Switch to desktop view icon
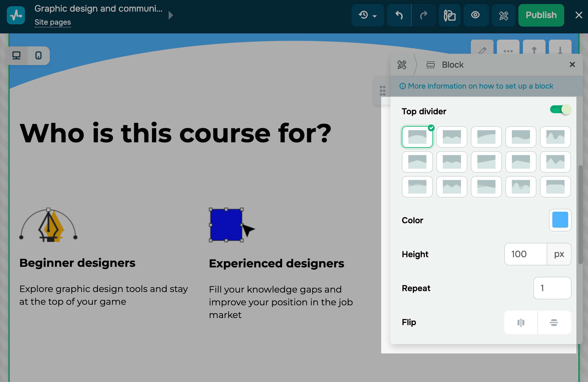This screenshot has width=588, height=382. click(x=16, y=55)
